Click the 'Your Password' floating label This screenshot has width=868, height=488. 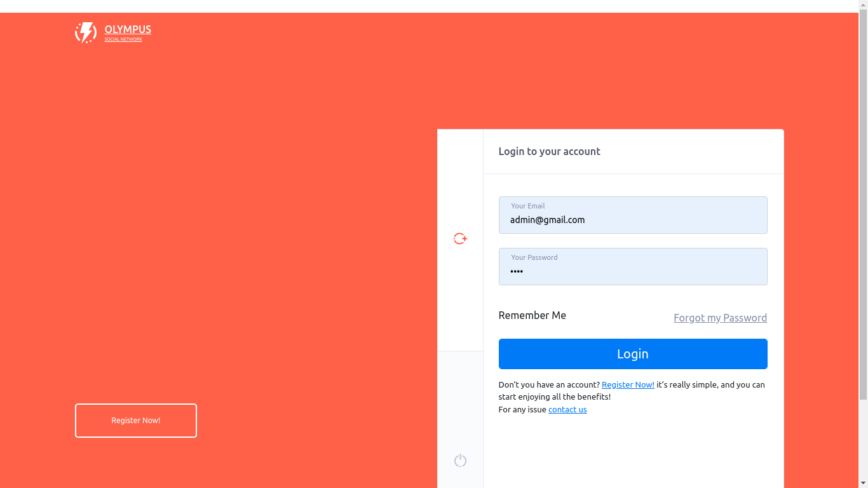point(534,257)
